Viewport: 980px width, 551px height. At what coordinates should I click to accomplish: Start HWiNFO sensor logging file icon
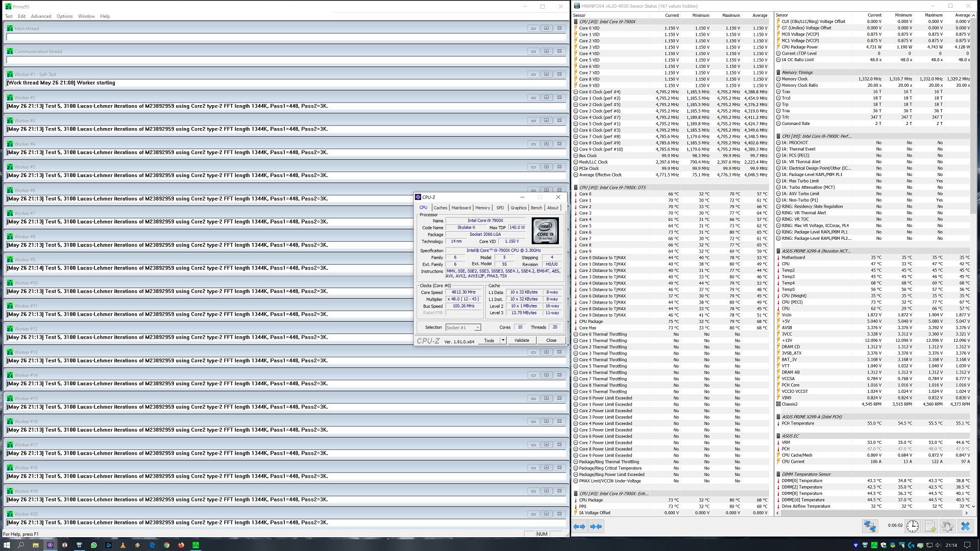[930, 526]
